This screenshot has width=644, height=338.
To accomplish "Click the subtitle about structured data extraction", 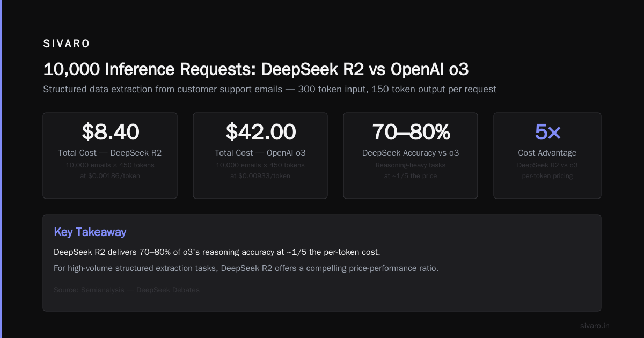I will [269, 89].
